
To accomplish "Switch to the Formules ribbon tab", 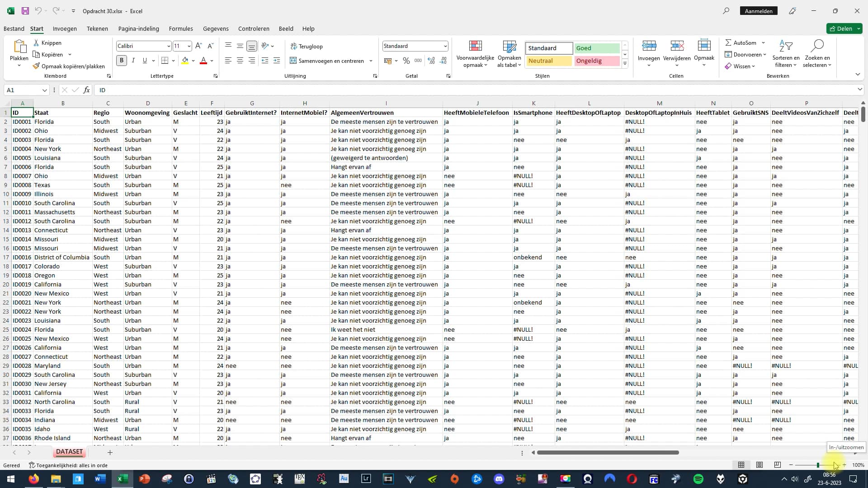I will (x=181, y=28).
